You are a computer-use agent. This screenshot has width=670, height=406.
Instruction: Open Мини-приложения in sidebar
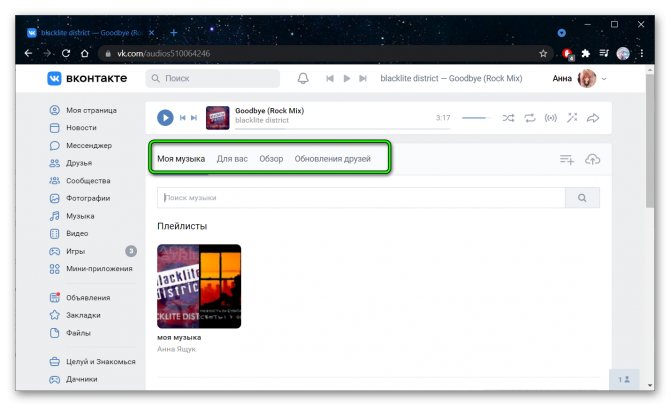point(91,269)
